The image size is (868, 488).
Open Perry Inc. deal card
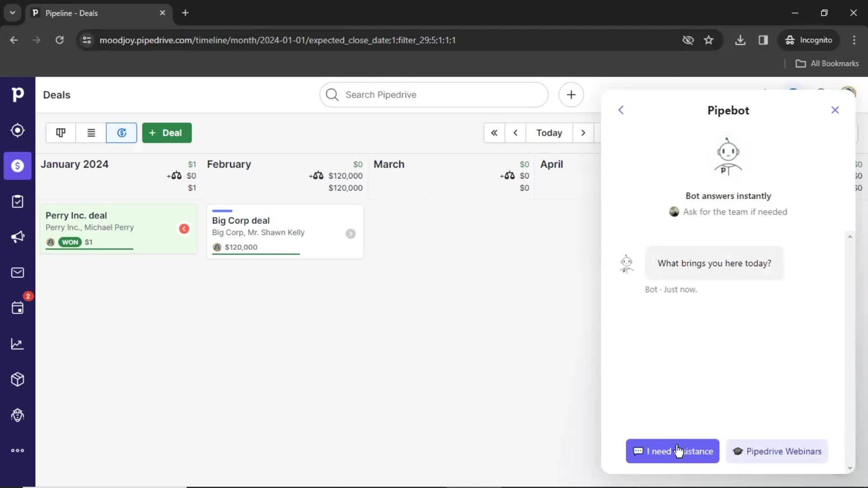point(118,229)
